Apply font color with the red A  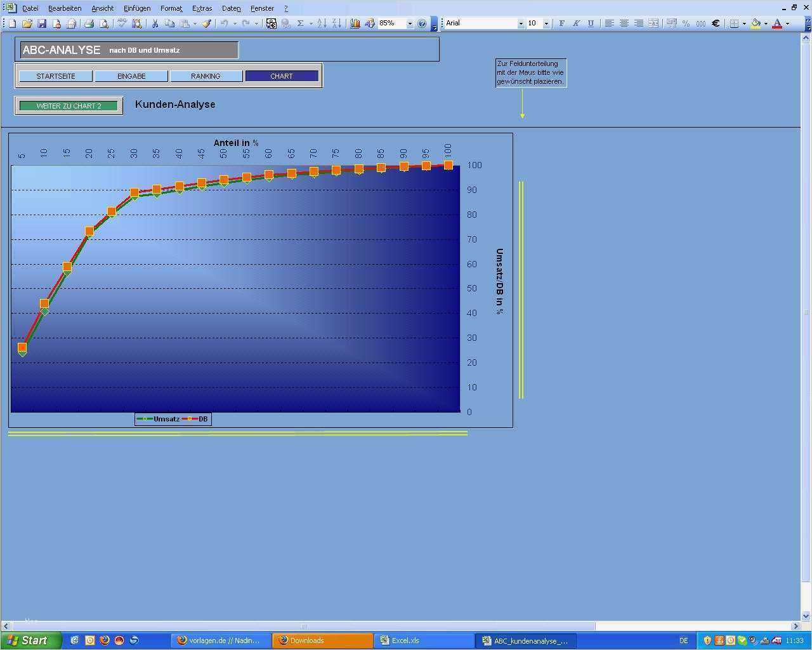[777, 23]
